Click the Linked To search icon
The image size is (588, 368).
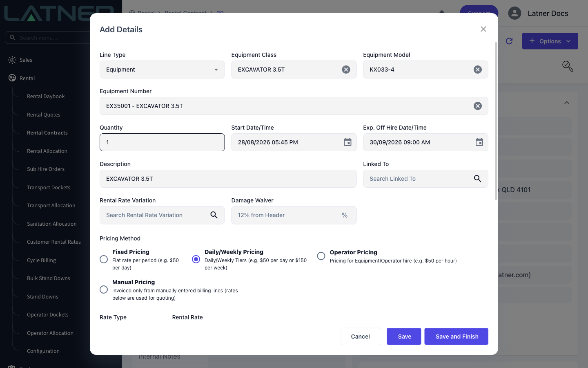coord(477,179)
